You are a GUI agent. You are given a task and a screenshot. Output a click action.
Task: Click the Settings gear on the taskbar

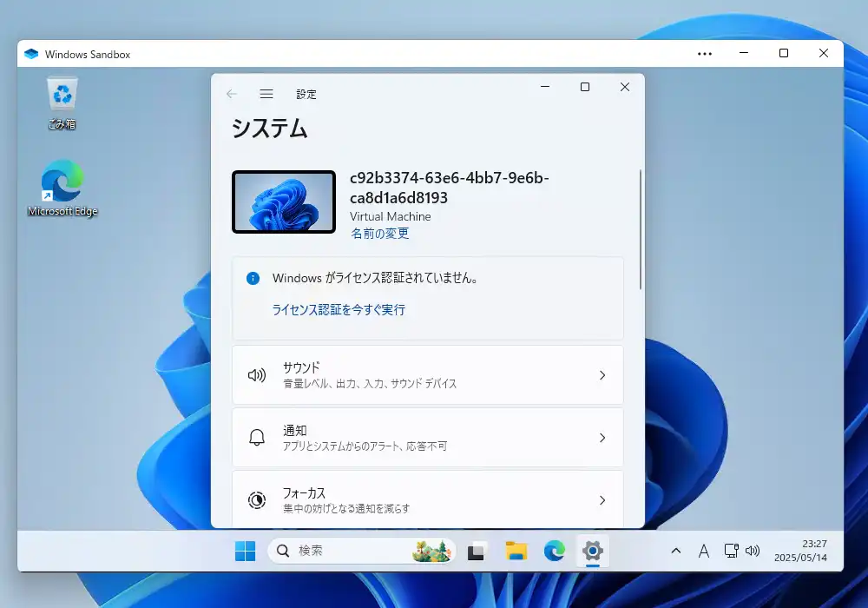[592, 551]
